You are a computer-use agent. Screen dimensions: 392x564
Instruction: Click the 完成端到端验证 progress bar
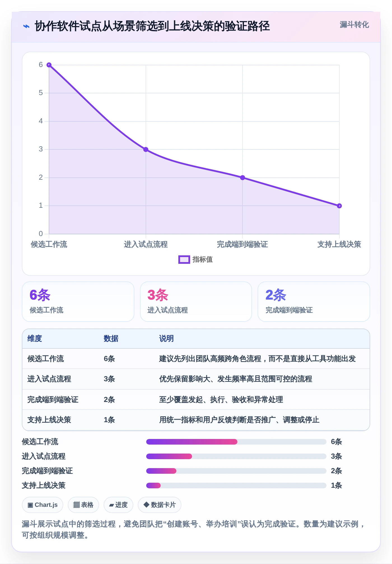(x=236, y=471)
